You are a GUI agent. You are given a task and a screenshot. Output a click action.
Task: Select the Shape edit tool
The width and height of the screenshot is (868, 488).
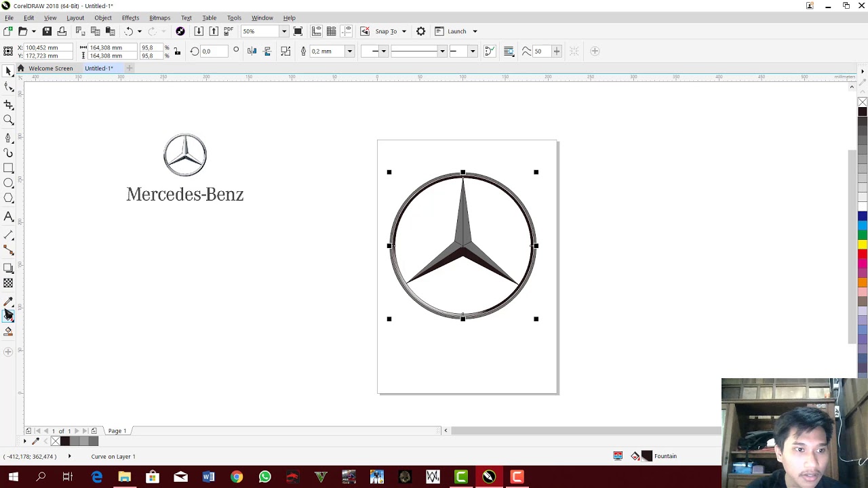[x=8, y=87]
